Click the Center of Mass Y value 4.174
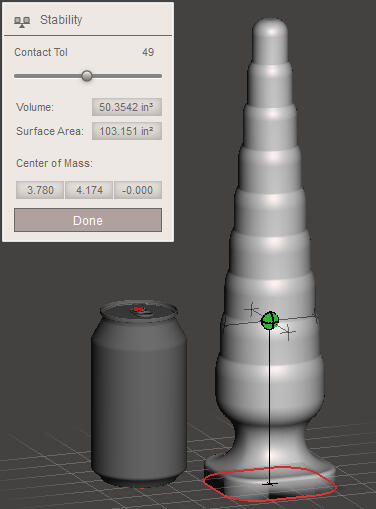The width and height of the screenshot is (376, 509). [89, 190]
